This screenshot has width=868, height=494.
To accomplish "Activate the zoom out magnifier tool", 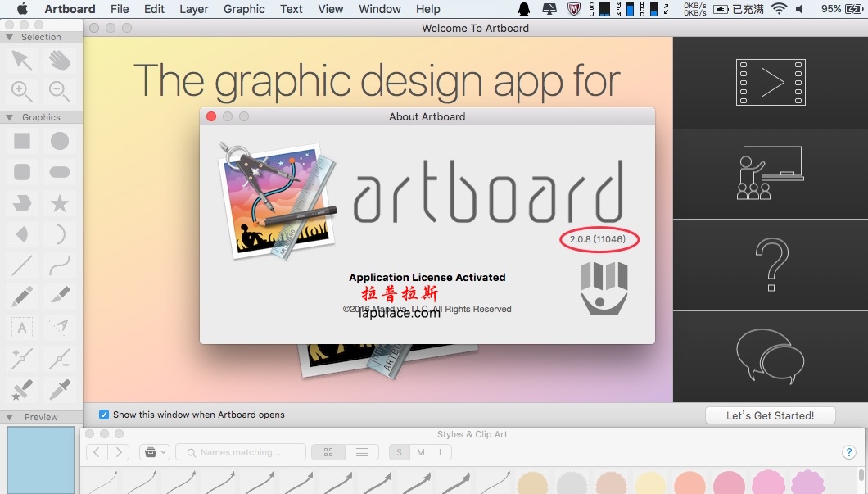I will [x=59, y=90].
